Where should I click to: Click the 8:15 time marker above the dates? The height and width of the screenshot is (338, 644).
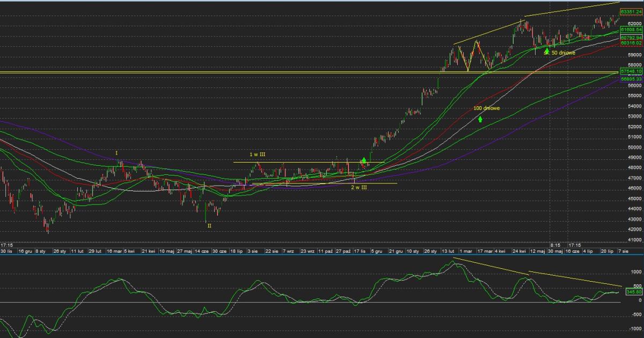pos(555,244)
